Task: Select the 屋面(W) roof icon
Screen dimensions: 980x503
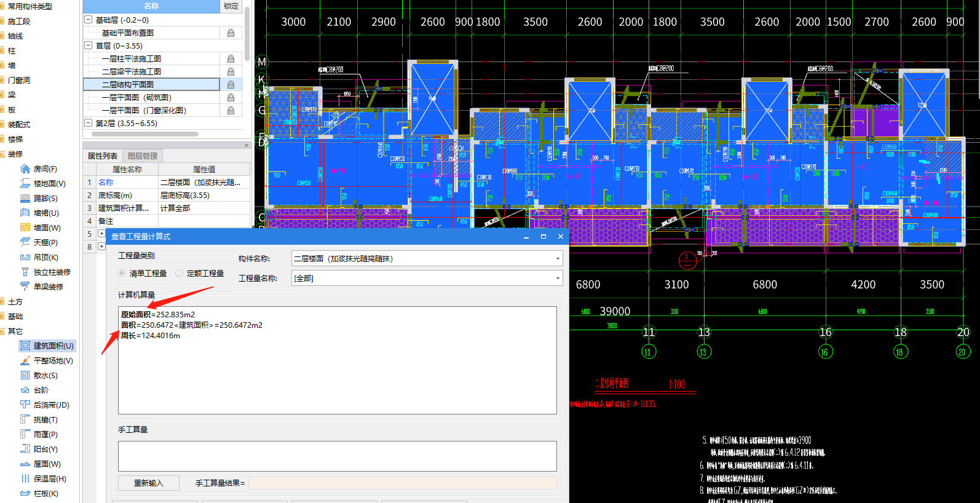Action: (x=25, y=464)
